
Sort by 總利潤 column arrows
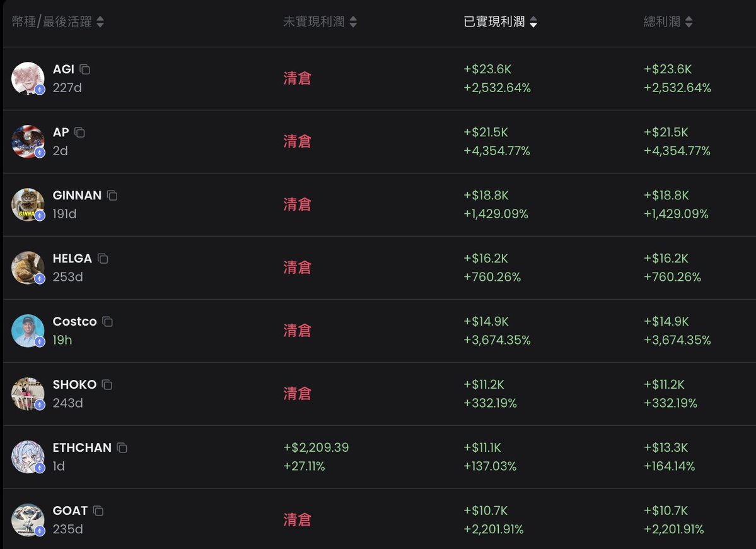point(689,21)
